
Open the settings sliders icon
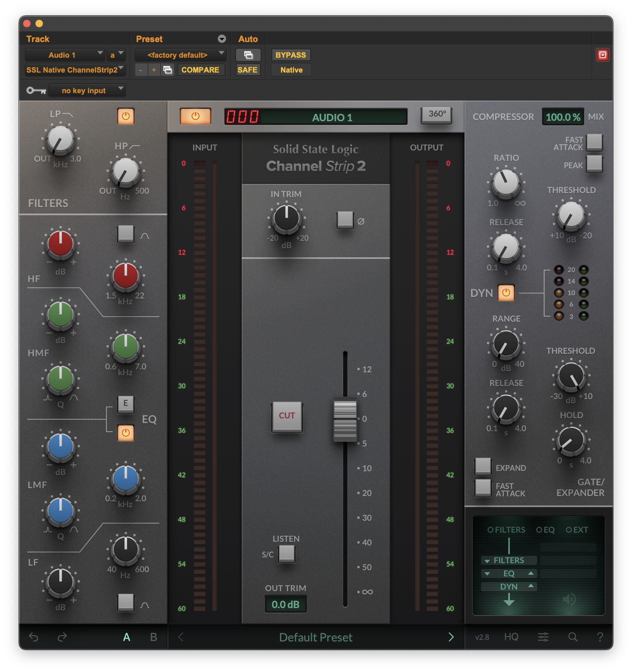coord(543,637)
